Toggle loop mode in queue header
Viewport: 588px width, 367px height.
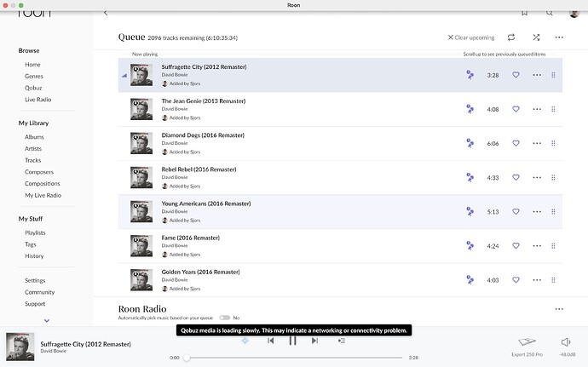[511, 37]
